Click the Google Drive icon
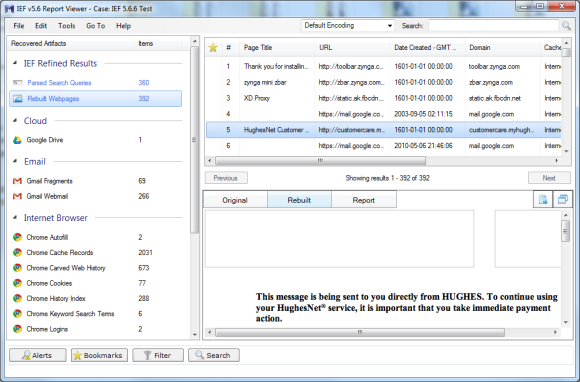Screen dimensions: 580x382 17,140
